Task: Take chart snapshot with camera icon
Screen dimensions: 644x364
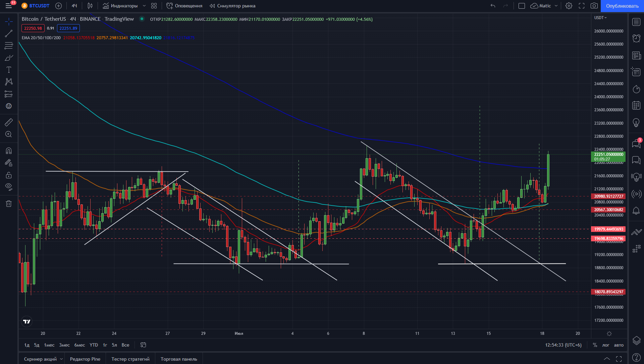Action: (x=594, y=6)
